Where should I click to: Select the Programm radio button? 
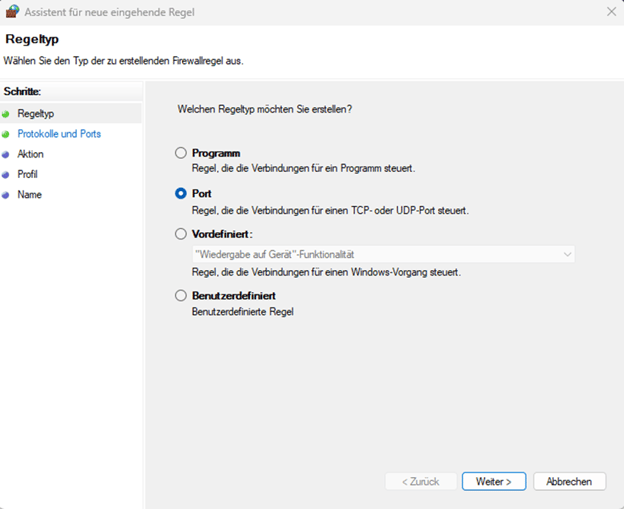click(181, 153)
